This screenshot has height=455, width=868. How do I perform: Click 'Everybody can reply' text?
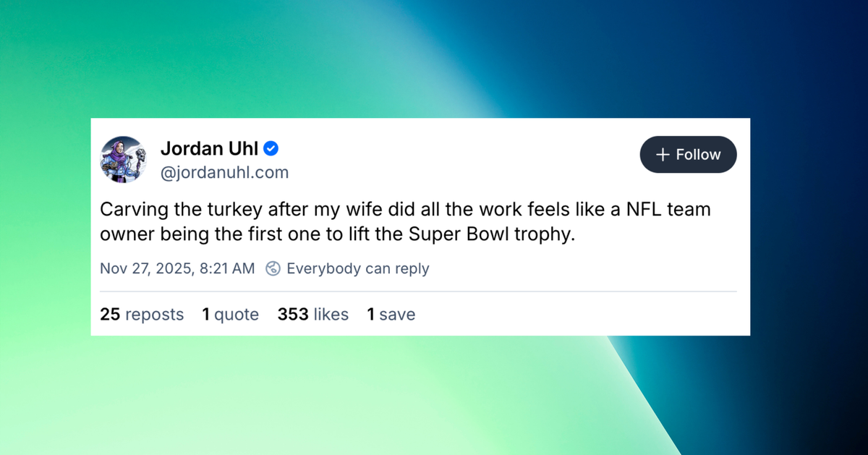(358, 268)
